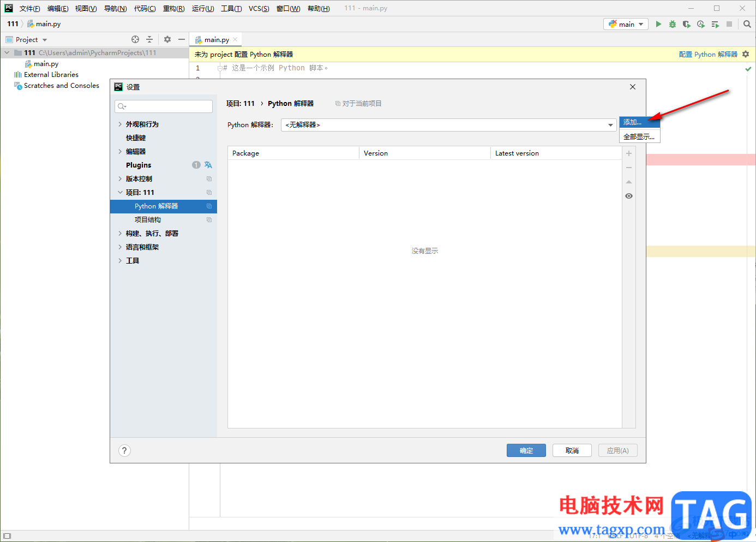Viewport: 756px width, 542px height.
Task: Select 添加... in interpreter popup menu
Action: [x=639, y=122]
